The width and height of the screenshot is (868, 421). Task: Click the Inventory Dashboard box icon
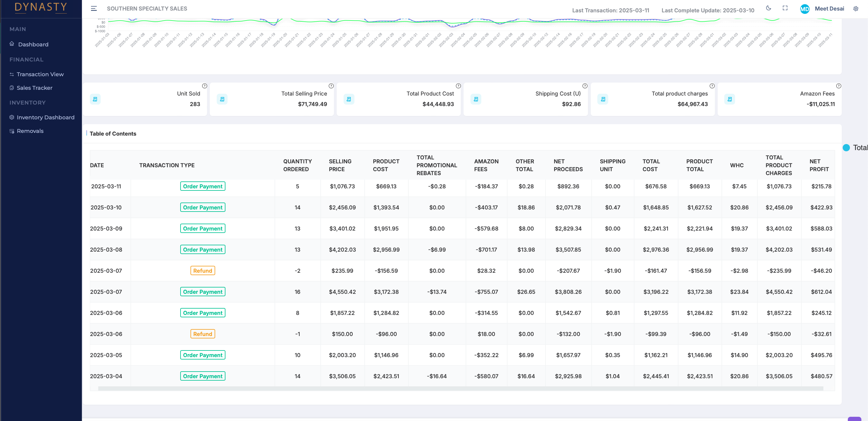click(x=12, y=117)
